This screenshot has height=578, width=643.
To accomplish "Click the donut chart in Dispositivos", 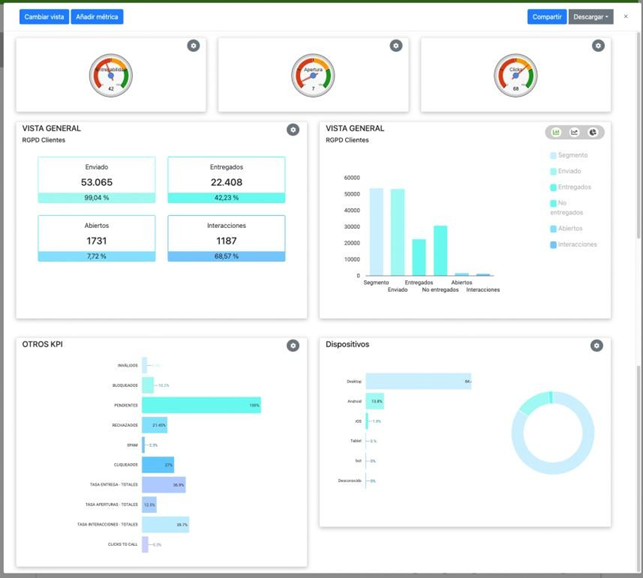I will 553,433.
